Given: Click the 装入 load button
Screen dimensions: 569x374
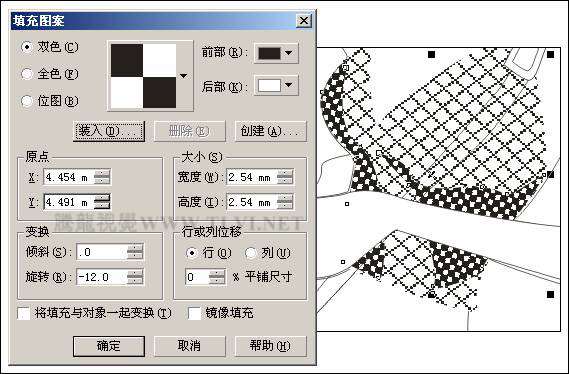Looking at the screenshot, I should pos(109,131).
